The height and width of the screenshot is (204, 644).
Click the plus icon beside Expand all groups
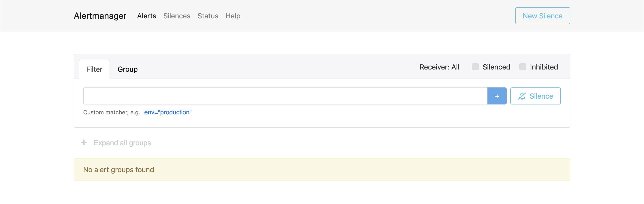click(84, 143)
